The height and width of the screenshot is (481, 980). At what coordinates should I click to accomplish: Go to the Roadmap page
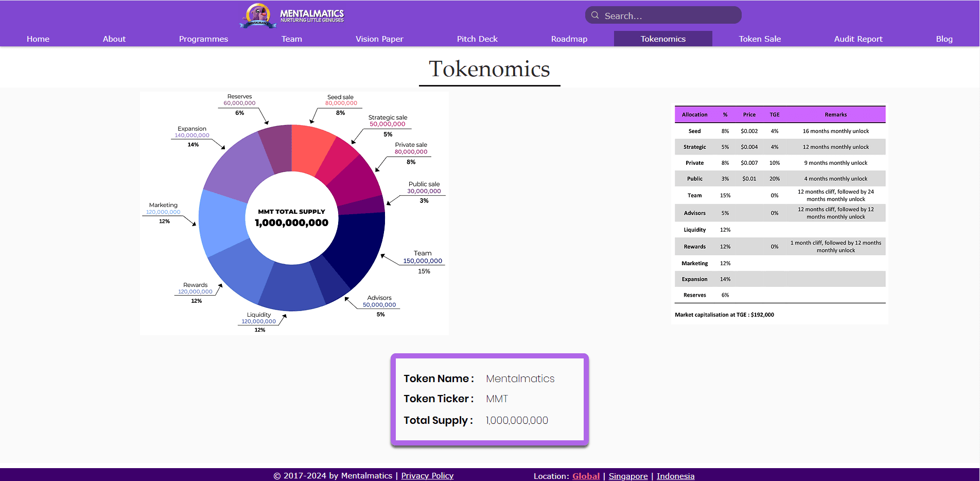[569, 39]
